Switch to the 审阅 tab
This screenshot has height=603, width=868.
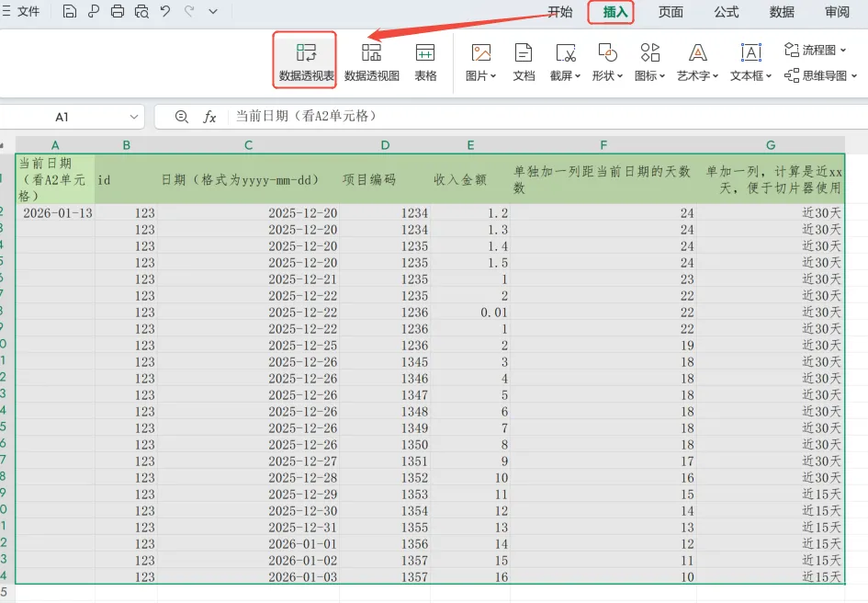[x=837, y=12]
